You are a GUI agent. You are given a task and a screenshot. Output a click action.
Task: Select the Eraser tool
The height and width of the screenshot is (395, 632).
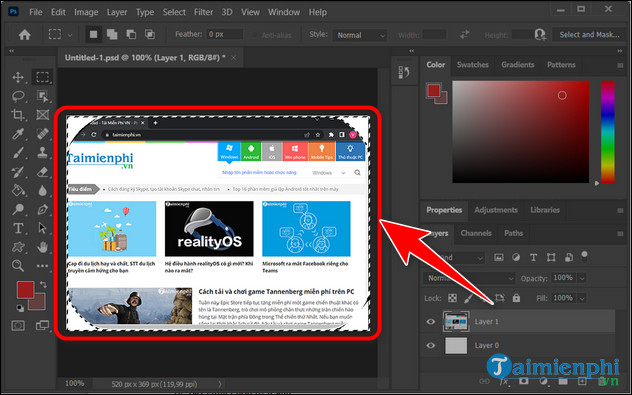42,172
